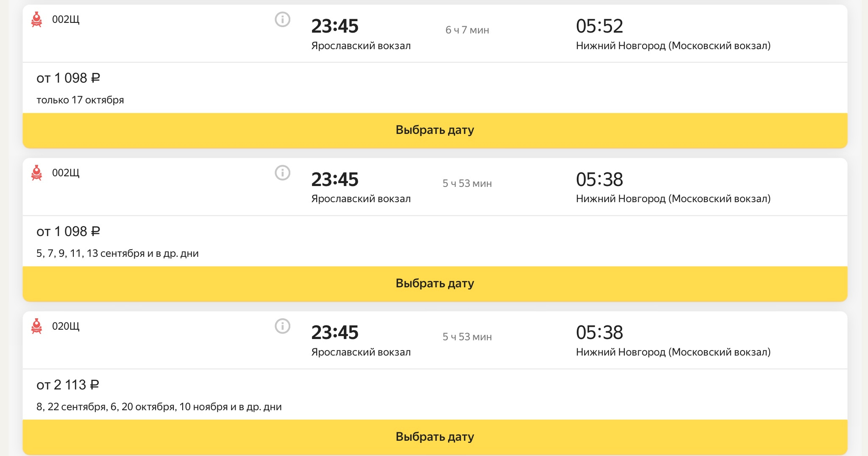Click Ярославский вокзал under train 020Щ

click(x=361, y=352)
